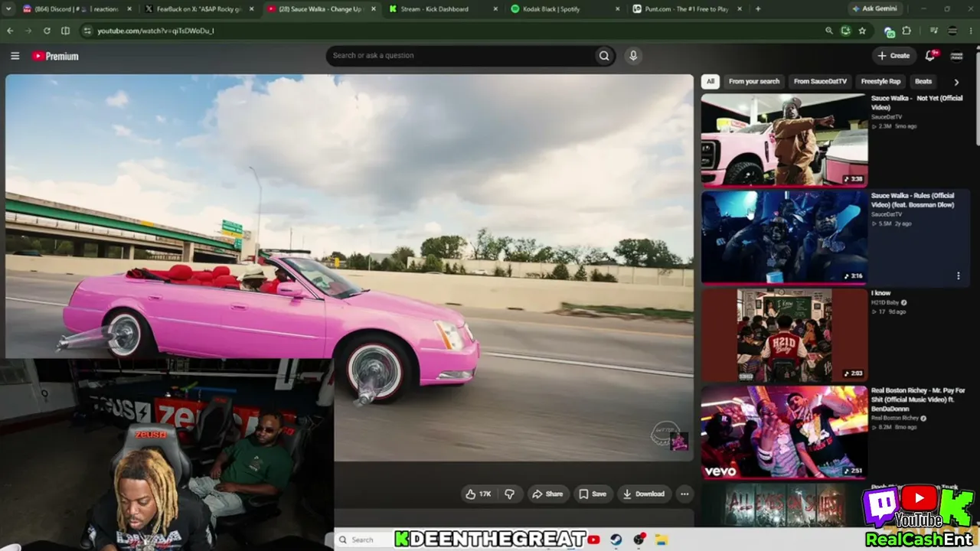Open a new browser tab
This screenshot has width=980, height=551.
pos(758,9)
